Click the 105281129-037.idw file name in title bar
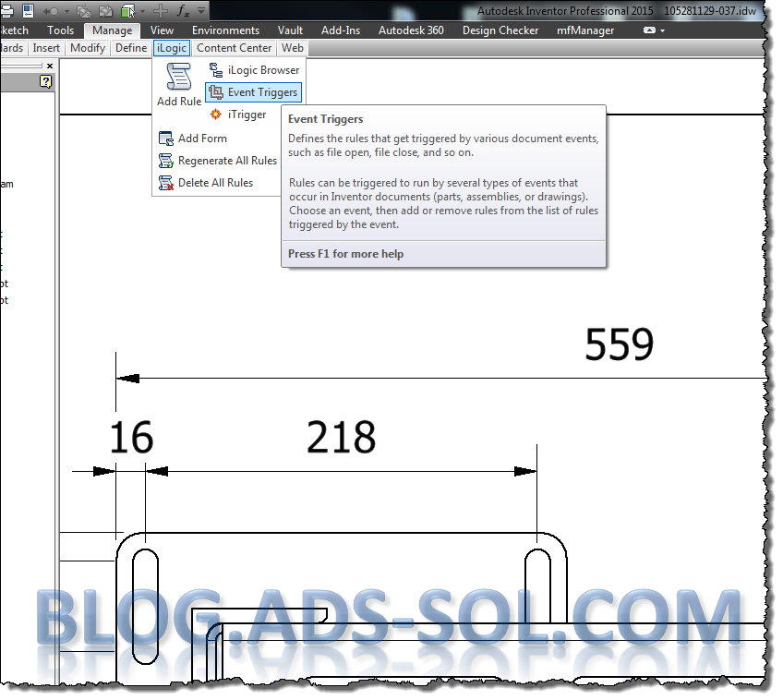Screen dimensions: 783x700 click(x=709, y=11)
